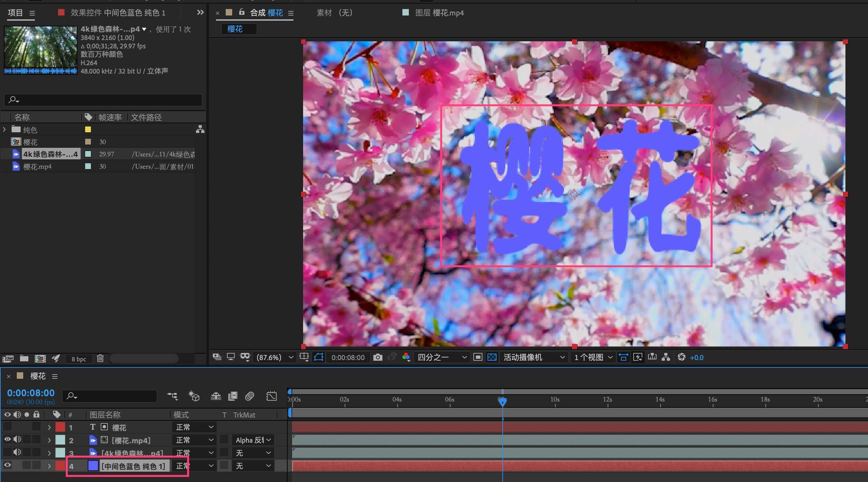Open the Graph Editor button in timeline

(271, 396)
